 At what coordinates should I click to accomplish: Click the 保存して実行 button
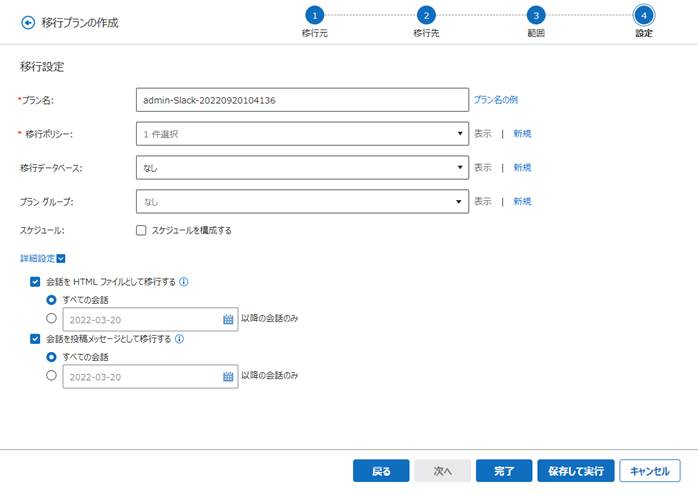pos(576,471)
